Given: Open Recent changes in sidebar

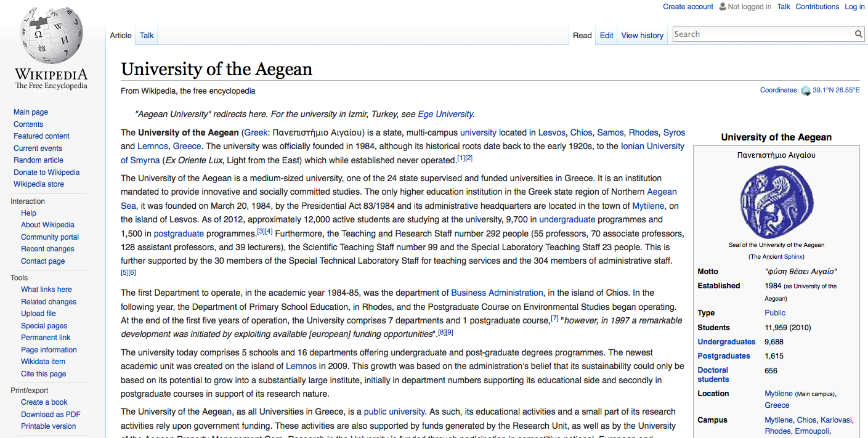Looking at the screenshot, I should click(x=47, y=249).
